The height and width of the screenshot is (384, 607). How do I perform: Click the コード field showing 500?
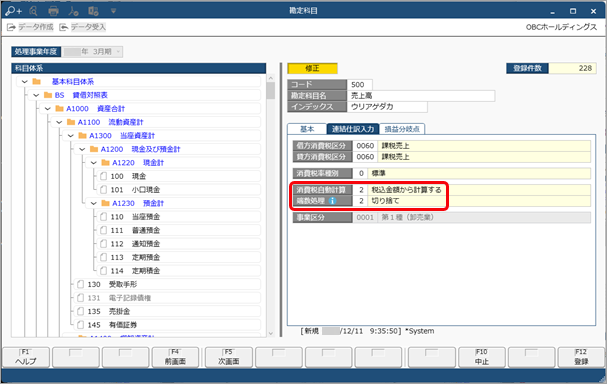(360, 85)
